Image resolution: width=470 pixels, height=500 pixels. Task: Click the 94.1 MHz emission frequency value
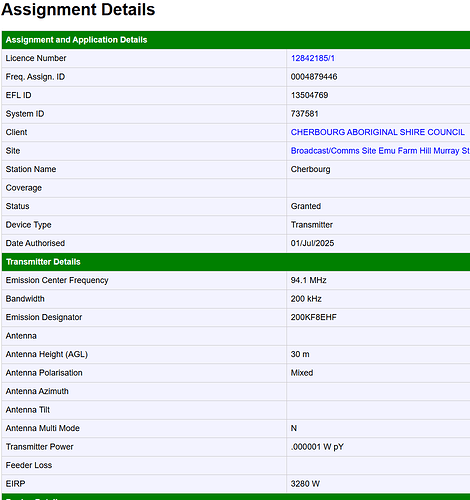[308, 280]
